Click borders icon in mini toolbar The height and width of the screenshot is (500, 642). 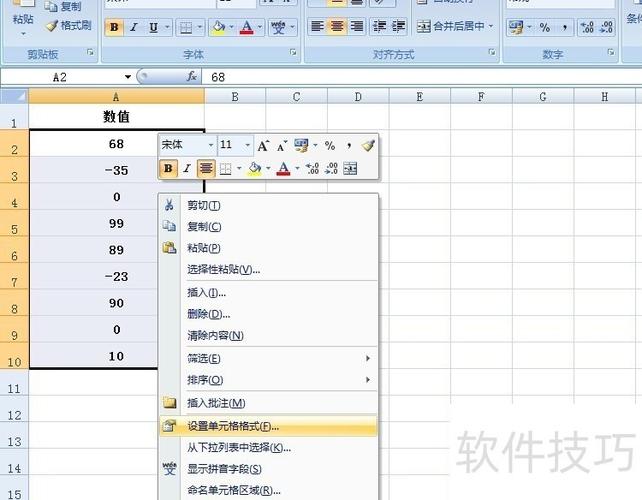[226, 168]
